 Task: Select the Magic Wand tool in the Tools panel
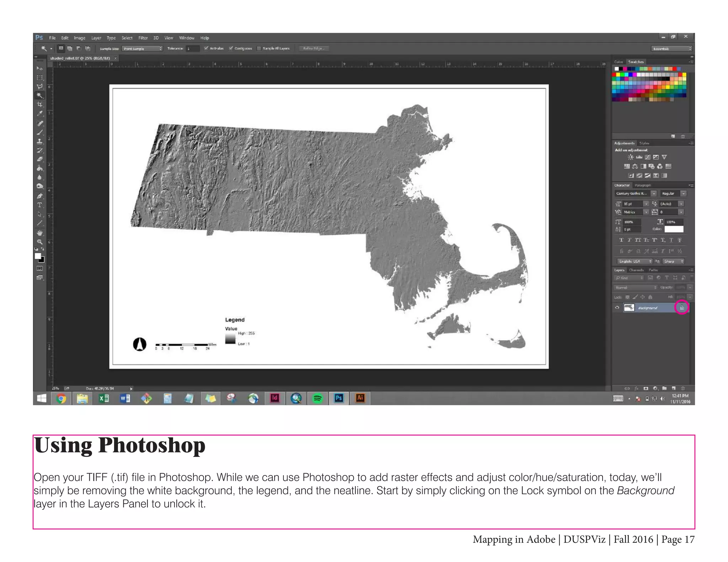click(40, 95)
